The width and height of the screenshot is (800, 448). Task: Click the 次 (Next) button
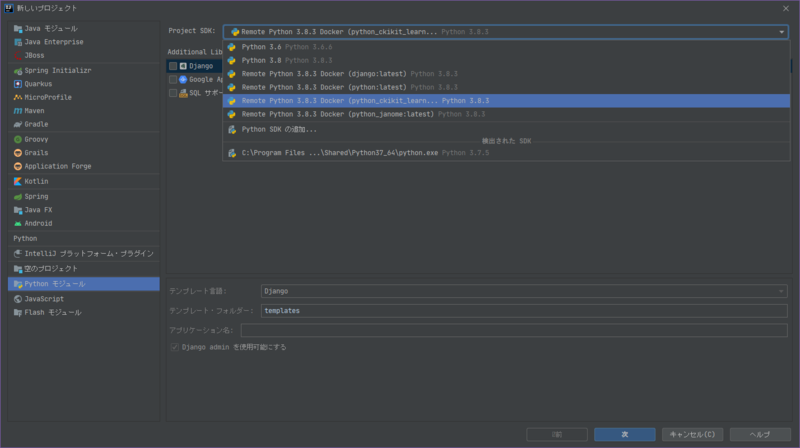[624, 434]
